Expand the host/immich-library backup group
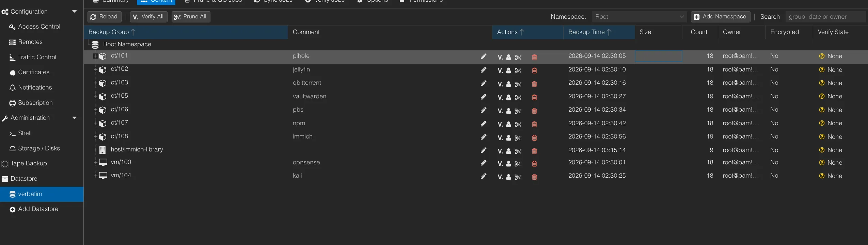 tap(96, 150)
